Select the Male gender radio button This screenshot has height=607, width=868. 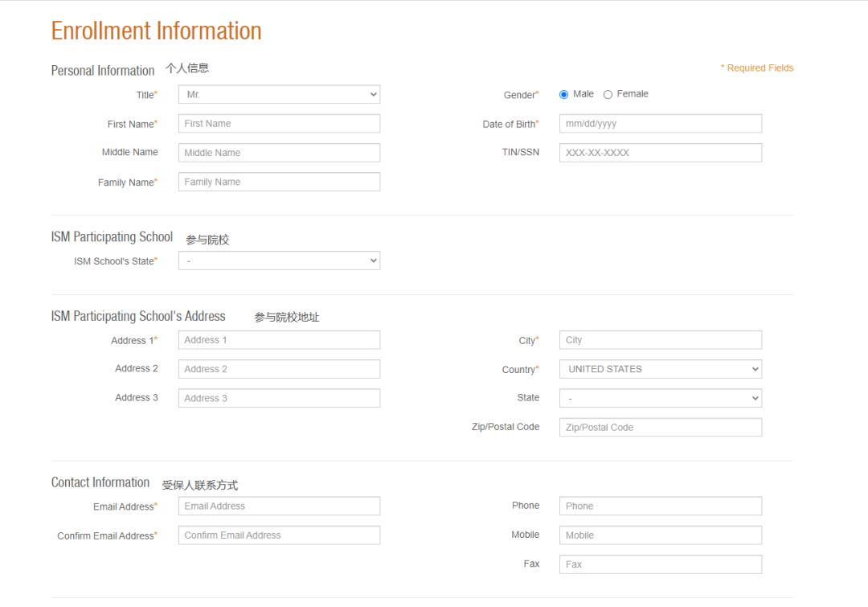point(563,95)
